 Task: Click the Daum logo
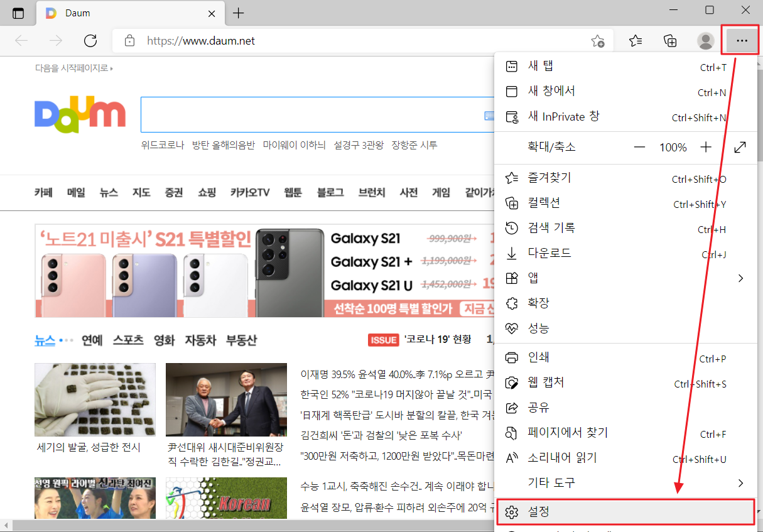[80, 115]
